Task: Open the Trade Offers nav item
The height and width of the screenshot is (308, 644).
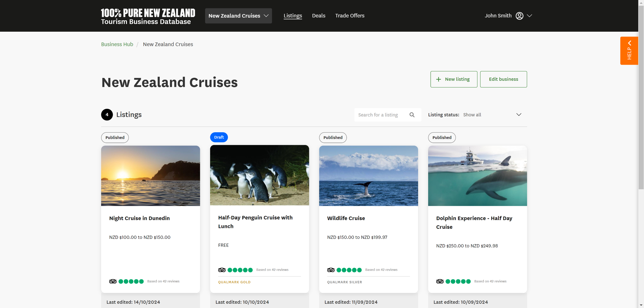Action: (x=350, y=16)
